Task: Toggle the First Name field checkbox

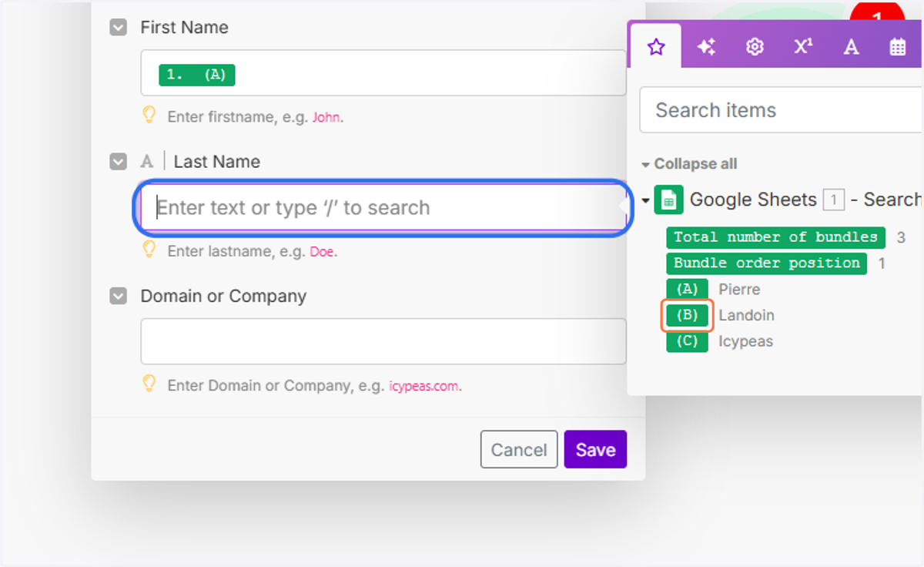Action: pos(118,28)
